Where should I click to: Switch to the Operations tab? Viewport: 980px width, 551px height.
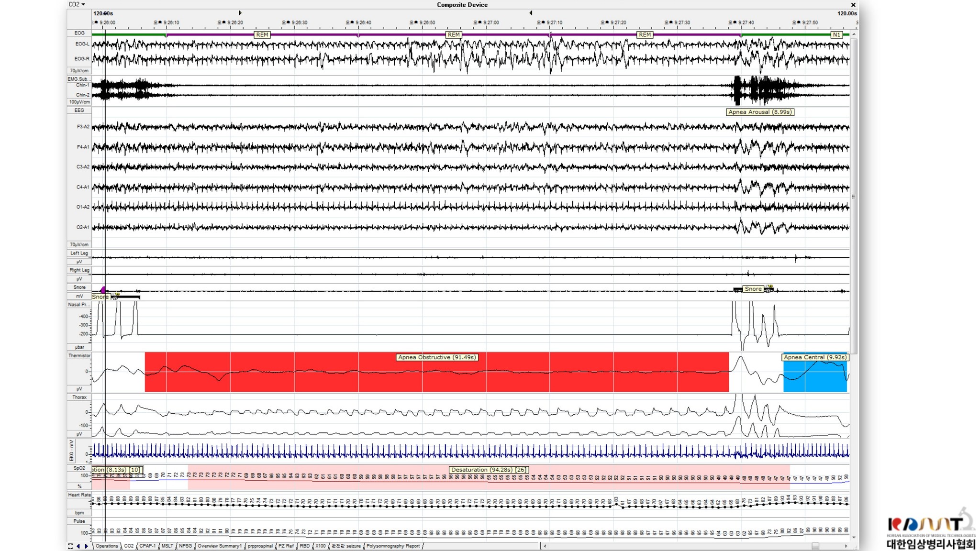[106, 546]
